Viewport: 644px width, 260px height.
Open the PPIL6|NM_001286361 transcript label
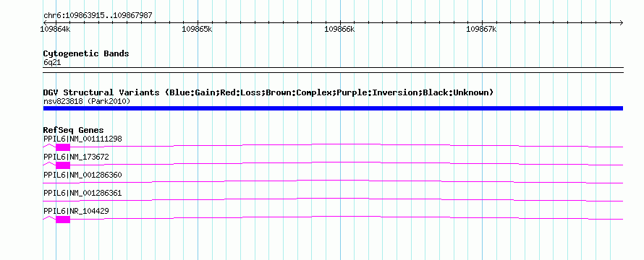coord(82,193)
